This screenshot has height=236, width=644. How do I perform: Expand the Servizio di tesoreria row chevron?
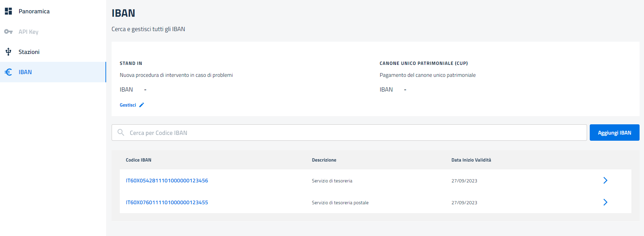[605, 180]
